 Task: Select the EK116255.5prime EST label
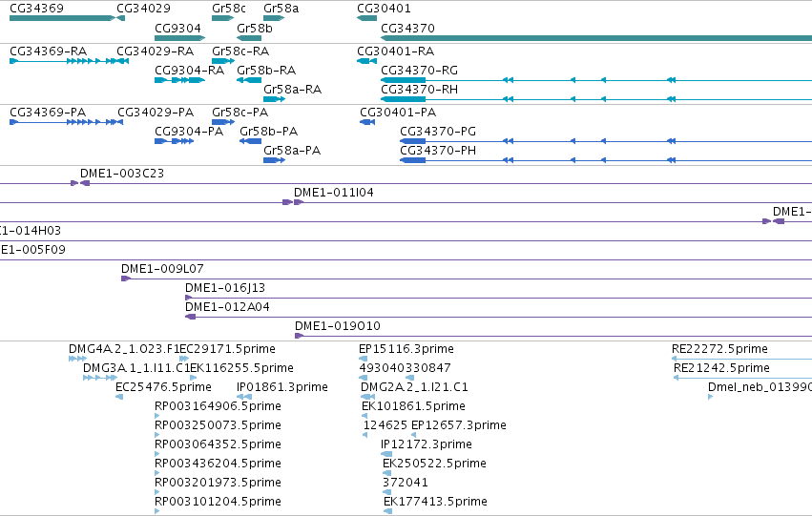241,368
